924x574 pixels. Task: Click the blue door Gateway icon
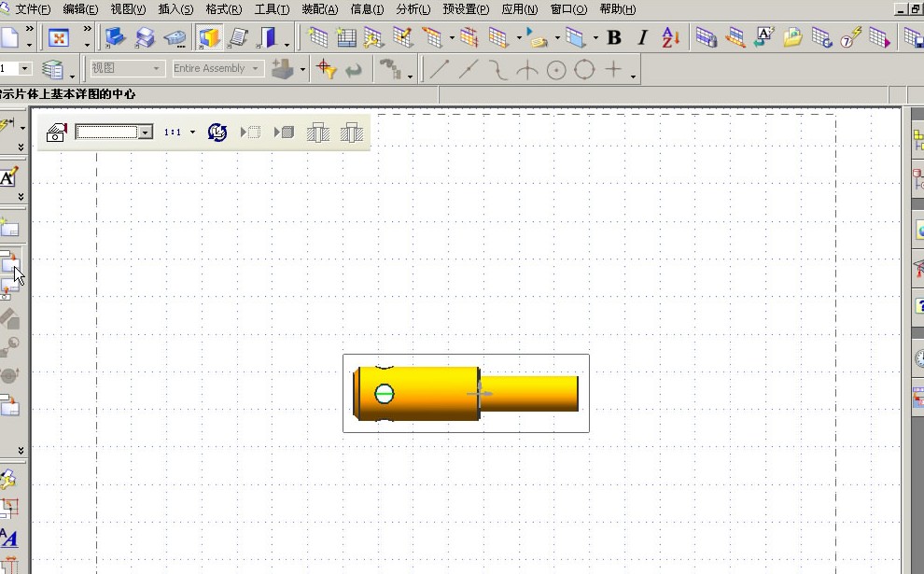267,37
